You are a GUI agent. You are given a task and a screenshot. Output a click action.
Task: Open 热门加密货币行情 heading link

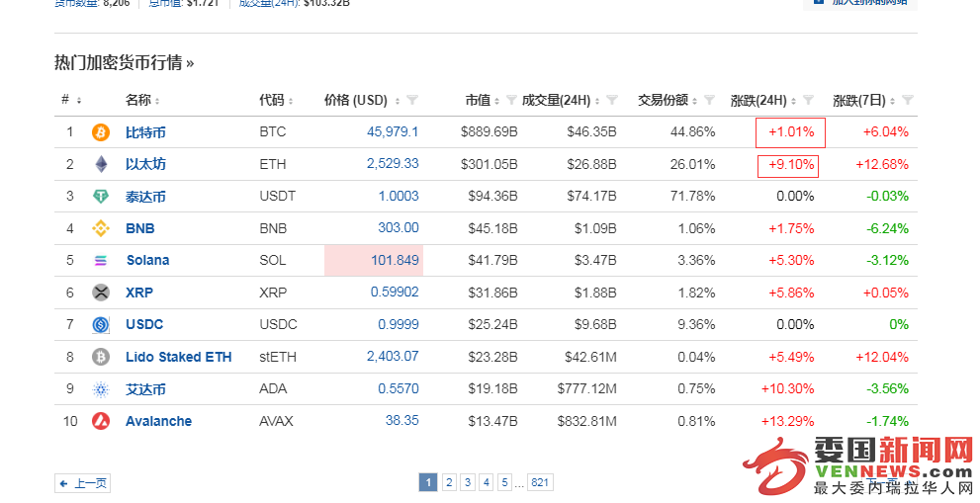124,62
